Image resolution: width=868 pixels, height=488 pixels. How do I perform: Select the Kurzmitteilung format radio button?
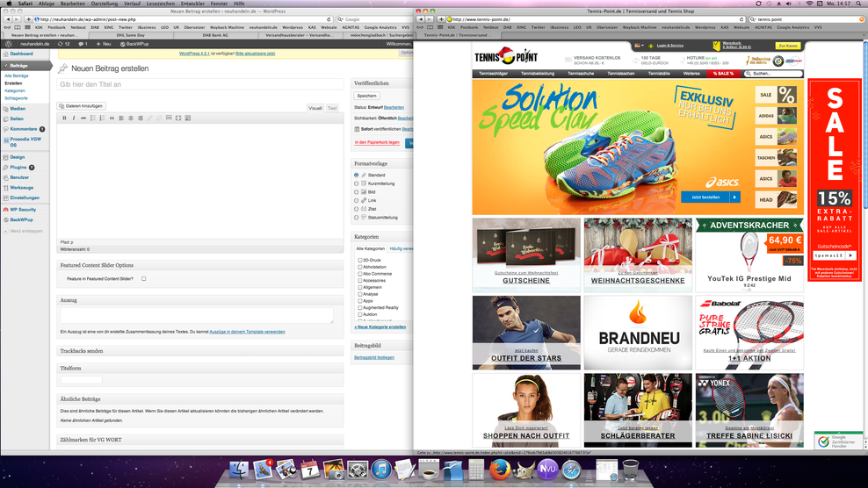click(357, 183)
